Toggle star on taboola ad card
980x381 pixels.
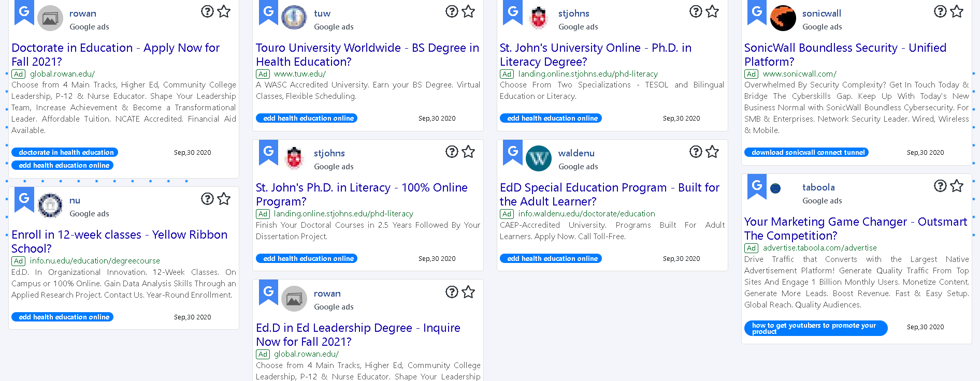coord(957,186)
